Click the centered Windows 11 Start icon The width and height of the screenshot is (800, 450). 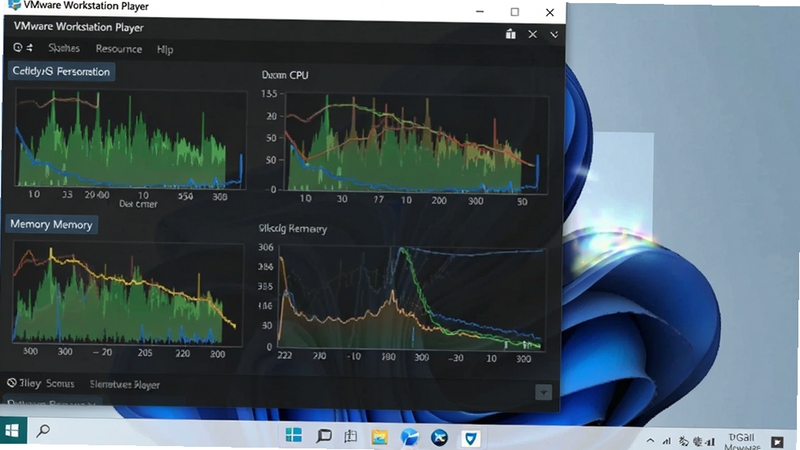(x=294, y=435)
